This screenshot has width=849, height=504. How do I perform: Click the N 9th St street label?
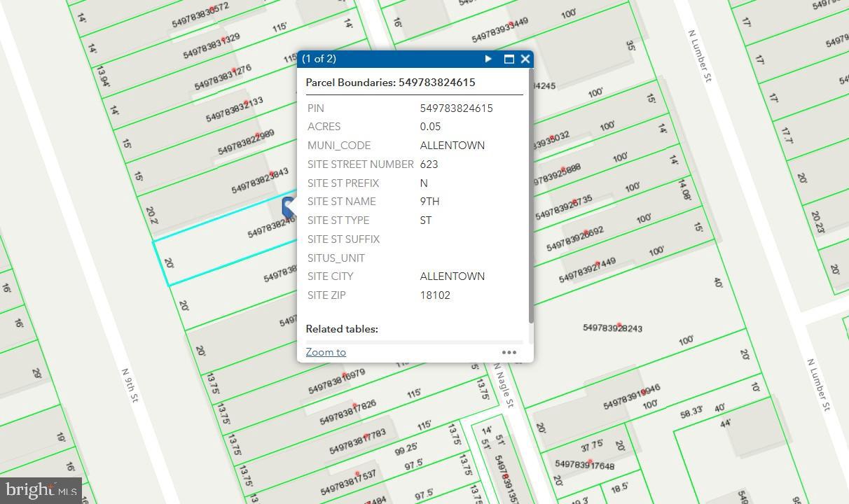[x=131, y=386]
